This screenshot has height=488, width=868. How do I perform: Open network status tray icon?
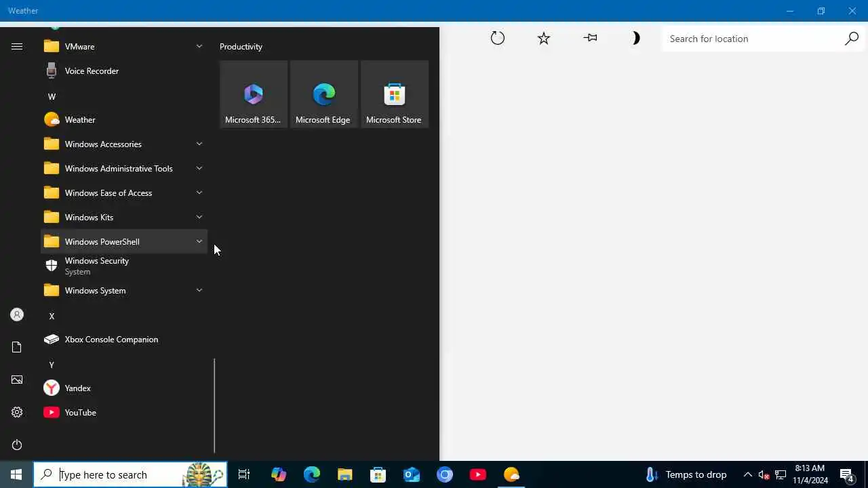coord(781,474)
